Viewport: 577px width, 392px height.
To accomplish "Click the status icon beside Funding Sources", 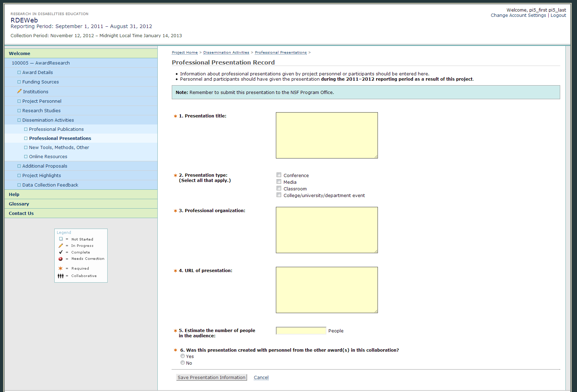I will point(19,82).
